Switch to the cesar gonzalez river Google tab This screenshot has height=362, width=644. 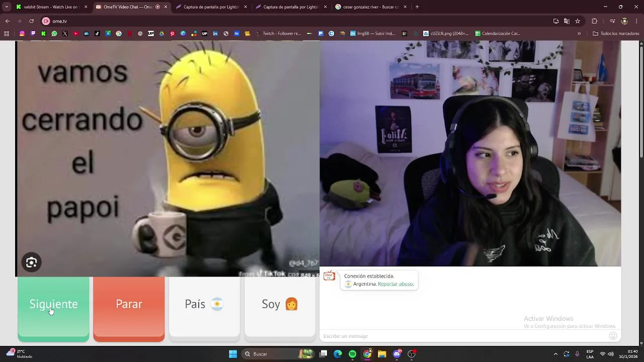(370, 7)
